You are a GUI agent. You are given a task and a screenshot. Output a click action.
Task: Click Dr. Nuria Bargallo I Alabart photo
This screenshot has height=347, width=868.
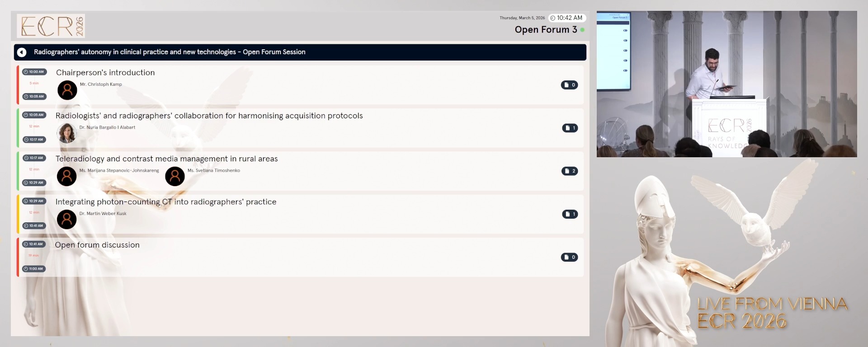click(x=67, y=133)
